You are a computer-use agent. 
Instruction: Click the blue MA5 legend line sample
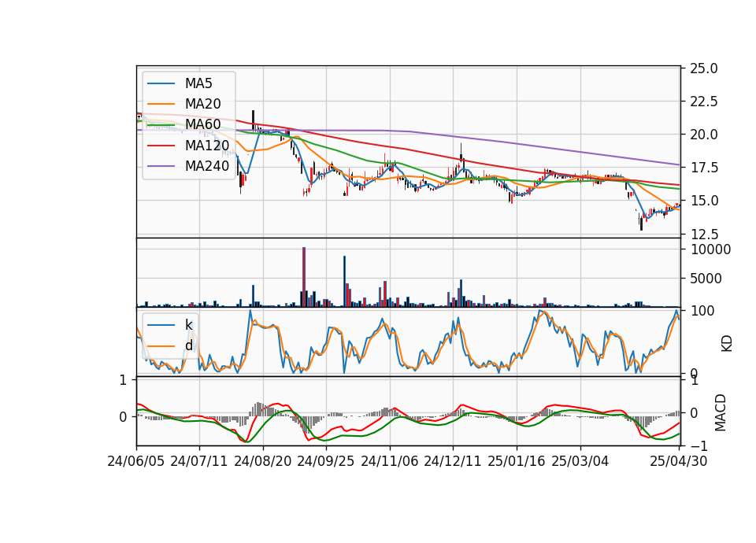161,83
